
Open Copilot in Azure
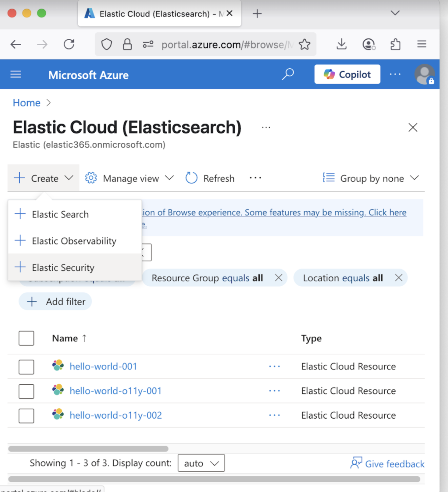pyautogui.click(x=347, y=74)
